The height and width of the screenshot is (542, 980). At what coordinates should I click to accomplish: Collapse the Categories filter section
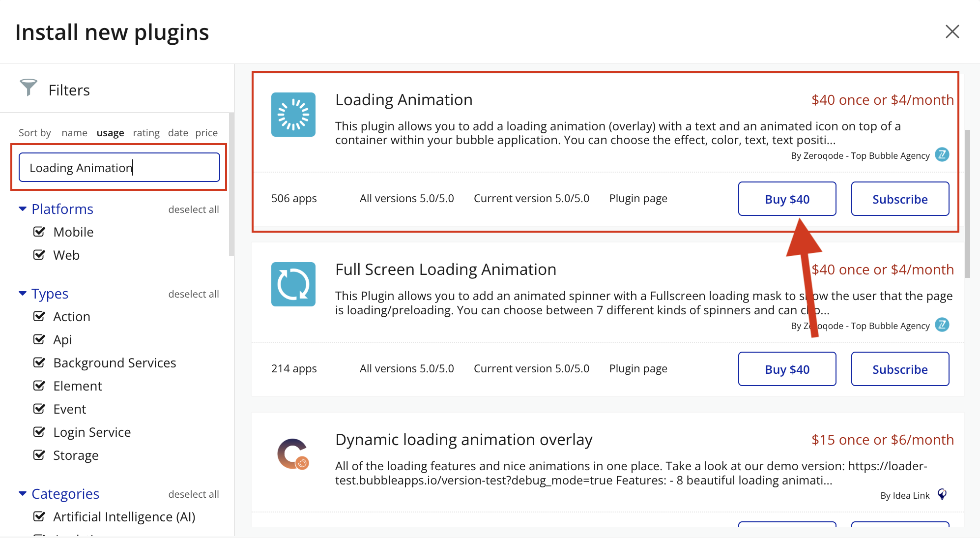[x=23, y=494]
